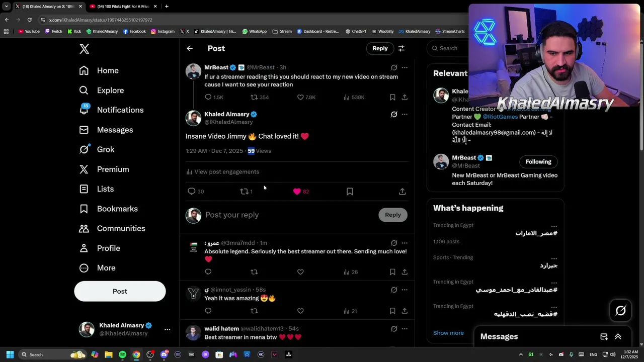Open the Twitch bookmark
644x362 pixels.
[x=54, y=31]
